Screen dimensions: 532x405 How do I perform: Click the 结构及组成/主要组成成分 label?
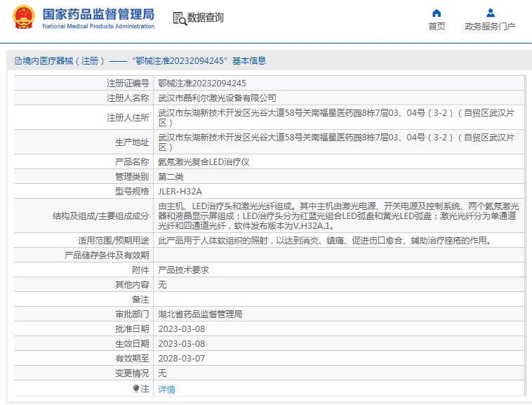[x=101, y=215]
